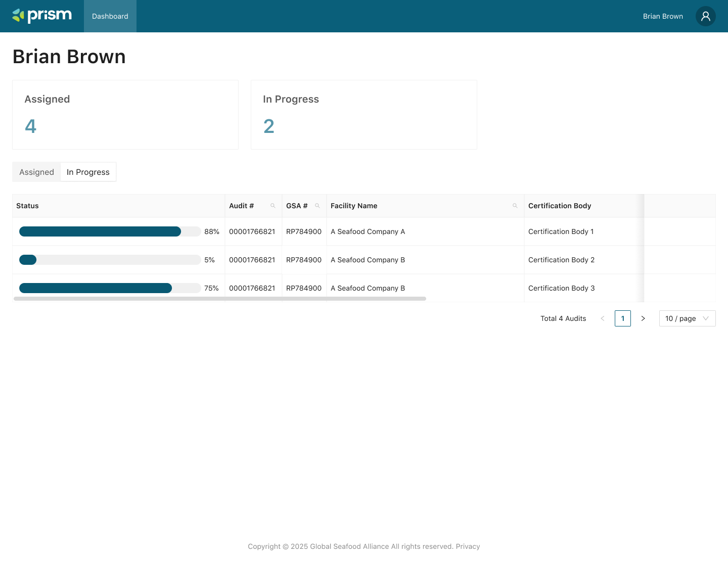Viewport: 728px width, 564px height.
Task: Select the In Progress tab
Action: point(88,172)
